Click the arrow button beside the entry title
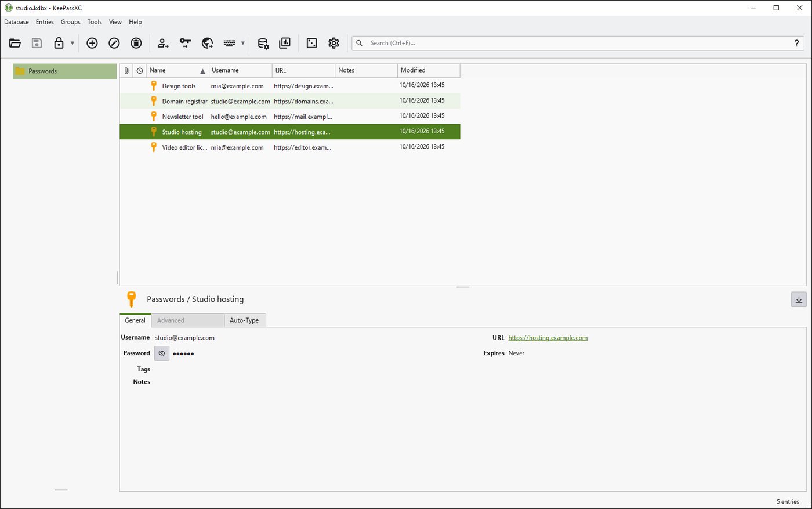Screen dimensions: 812x509 coord(799,299)
